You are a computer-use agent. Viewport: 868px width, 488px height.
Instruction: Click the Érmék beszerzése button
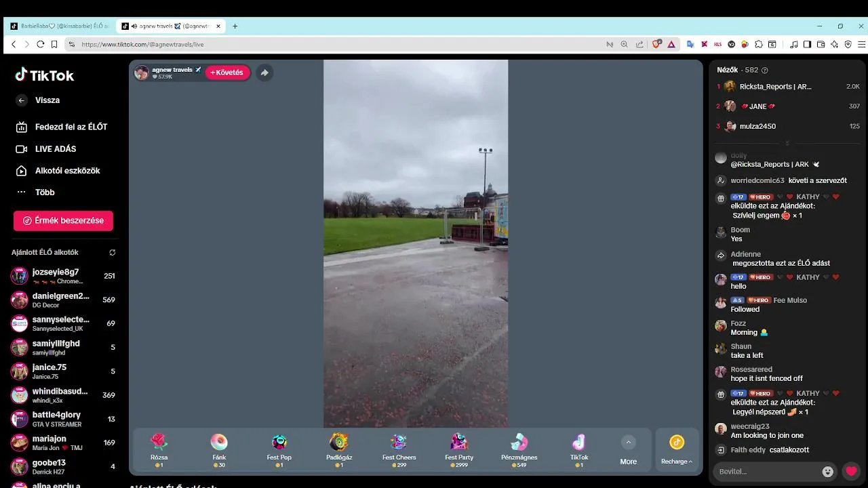63,220
